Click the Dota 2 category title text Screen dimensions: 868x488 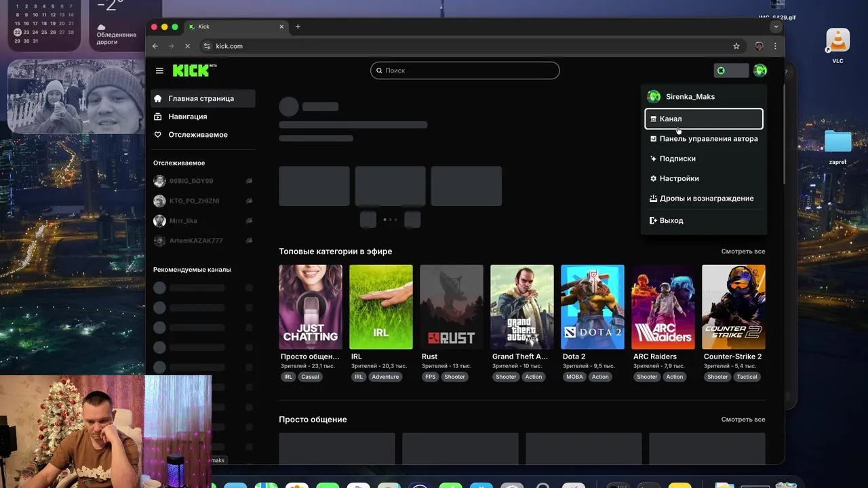pyautogui.click(x=574, y=357)
